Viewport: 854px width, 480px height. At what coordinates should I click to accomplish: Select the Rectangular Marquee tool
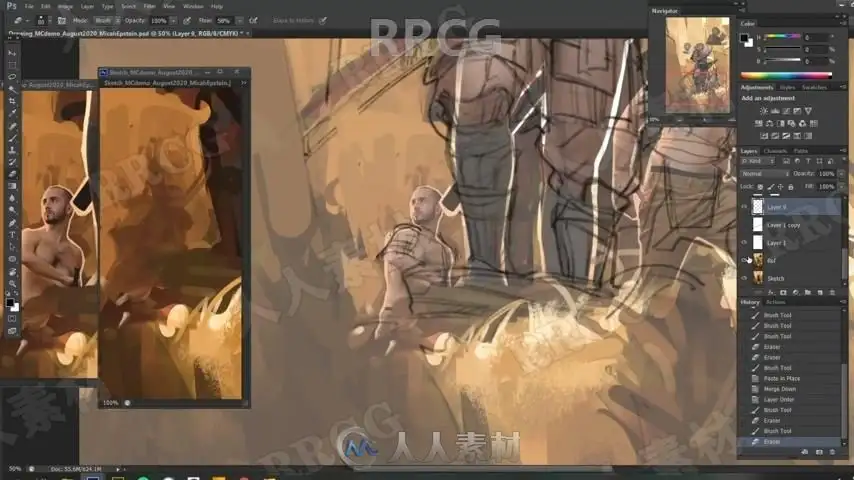12,65
